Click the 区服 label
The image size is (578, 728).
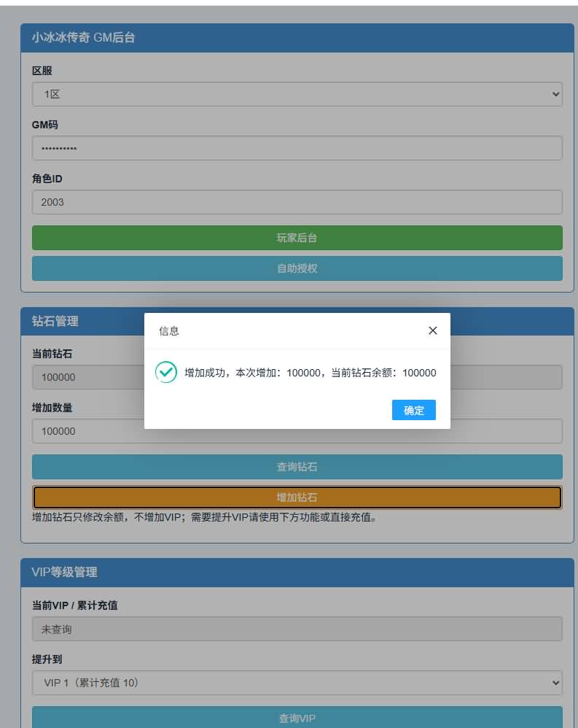point(42,71)
